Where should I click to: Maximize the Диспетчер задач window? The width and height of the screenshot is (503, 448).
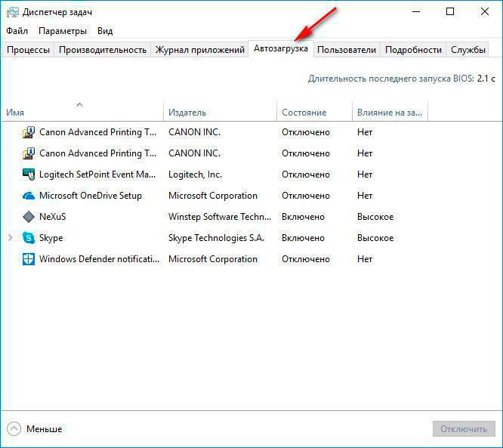pyautogui.click(x=450, y=12)
